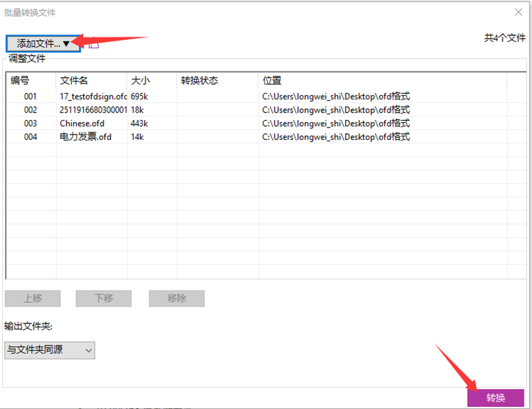Click the 移除 button
This screenshot has width=532, height=409.
[177, 299]
